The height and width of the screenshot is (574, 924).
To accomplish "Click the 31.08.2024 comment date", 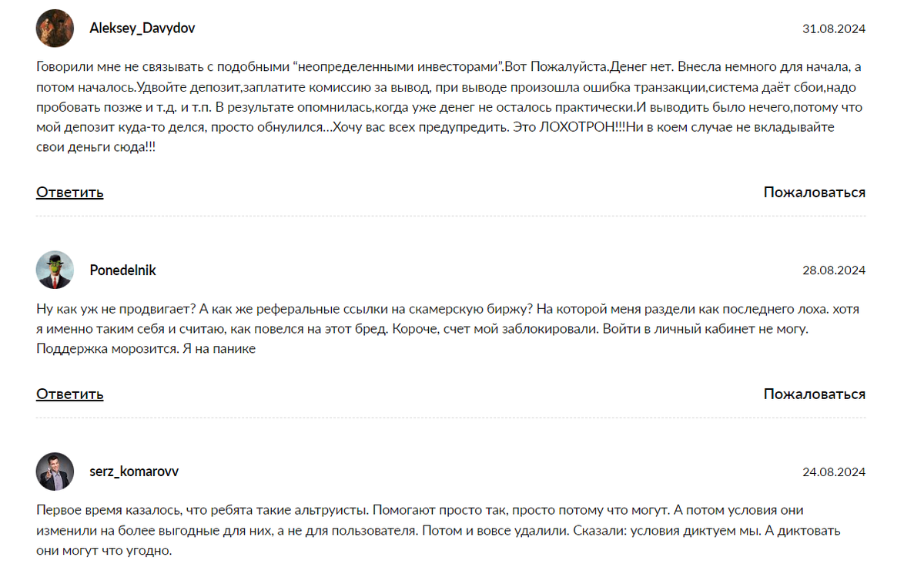I will [x=833, y=29].
